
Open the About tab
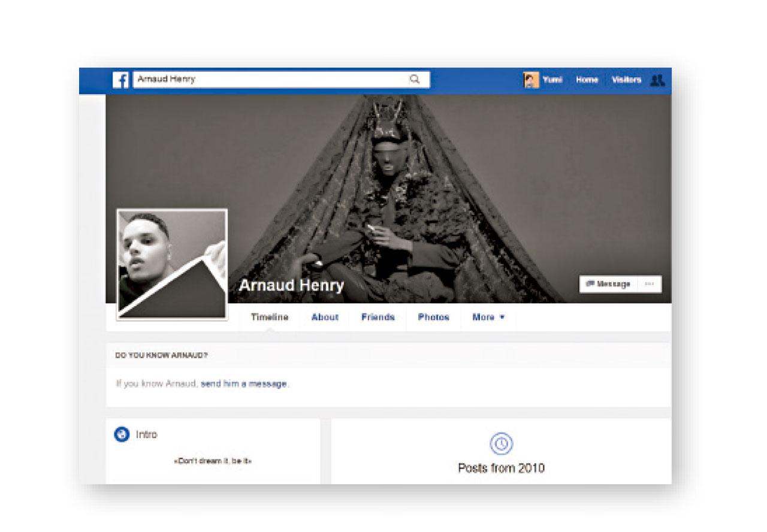(325, 318)
